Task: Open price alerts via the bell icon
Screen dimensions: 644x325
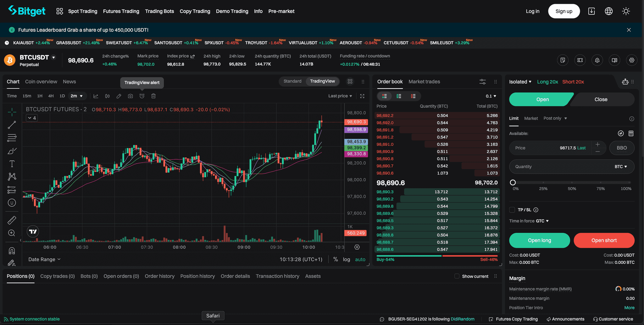Action: click(597, 60)
